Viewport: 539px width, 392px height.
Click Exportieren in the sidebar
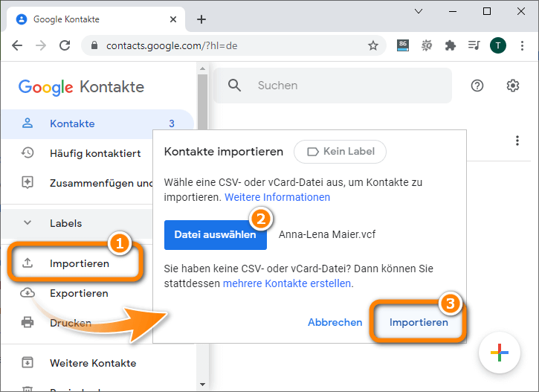point(79,293)
